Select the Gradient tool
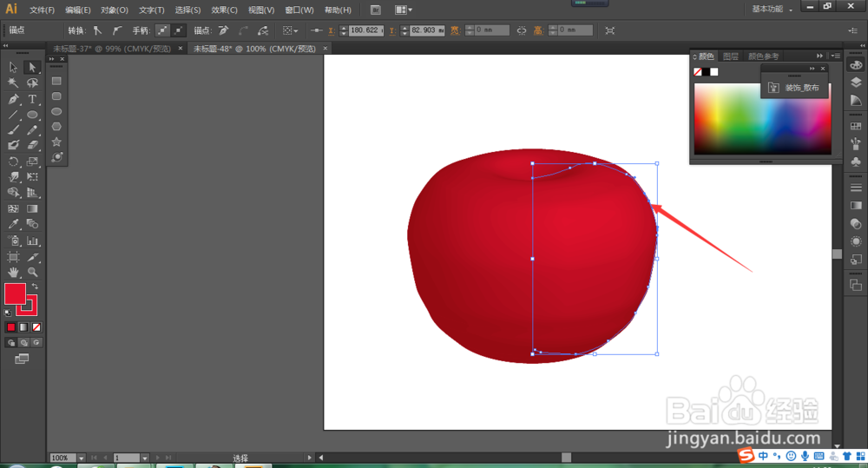868x468 pixels. pyautogui.click(x=32, y=208)
